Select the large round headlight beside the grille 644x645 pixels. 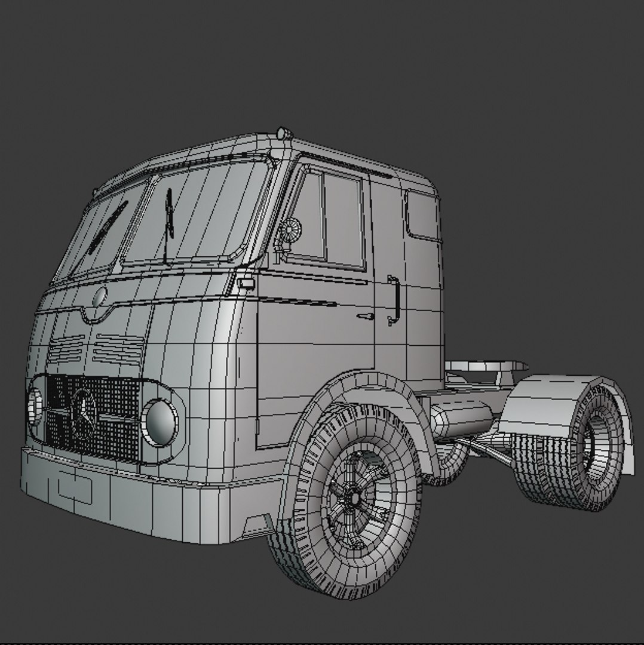pyautogui.click(x=160, y=421)
